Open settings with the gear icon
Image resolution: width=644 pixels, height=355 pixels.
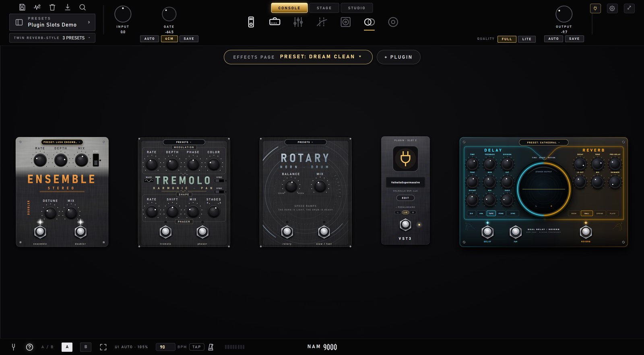click(612, 8)
